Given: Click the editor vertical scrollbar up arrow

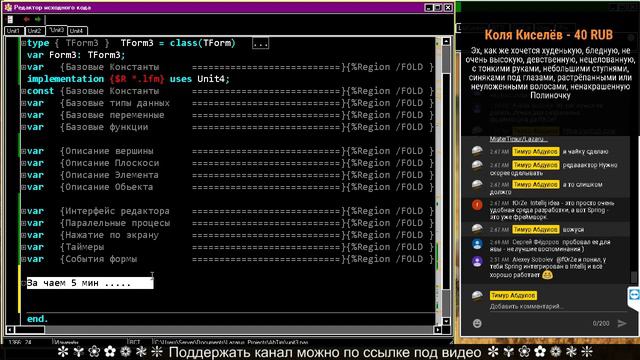Looking at the screenshot, I should click(x=446, y=42).
